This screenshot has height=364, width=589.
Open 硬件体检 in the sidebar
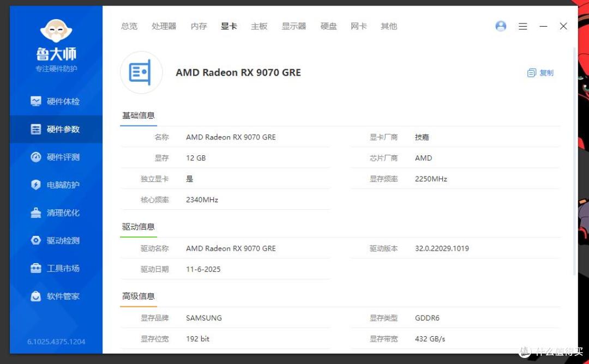pyautogui.click(x=56, y=101)
